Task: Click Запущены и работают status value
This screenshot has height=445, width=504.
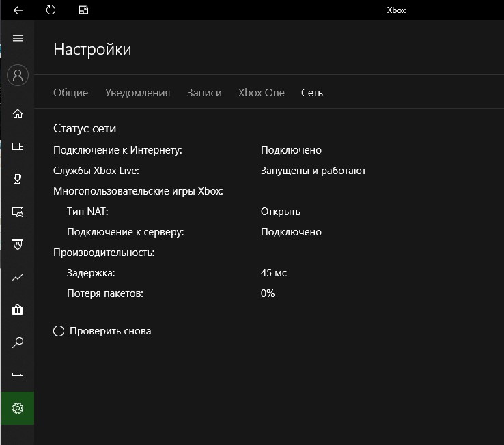Action: coord(313,171)
